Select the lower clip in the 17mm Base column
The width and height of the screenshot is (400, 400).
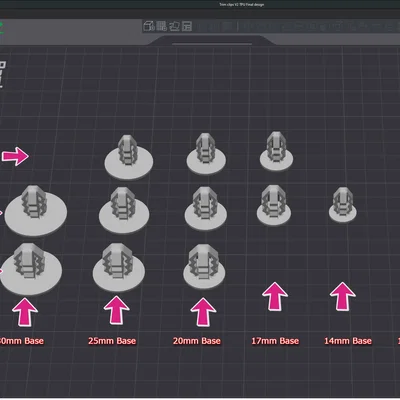tap(274, 206)
